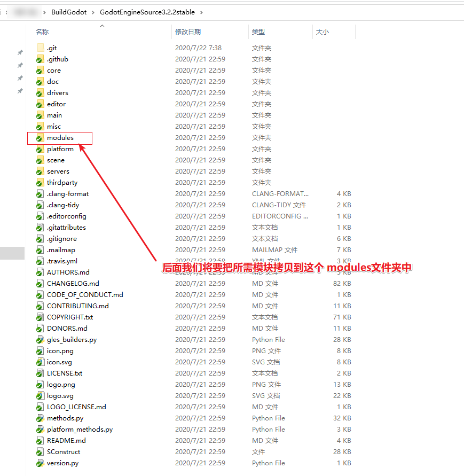Sort by the 修改日期 column header
This screenshot has width=464, height=476.
point(188,32)
